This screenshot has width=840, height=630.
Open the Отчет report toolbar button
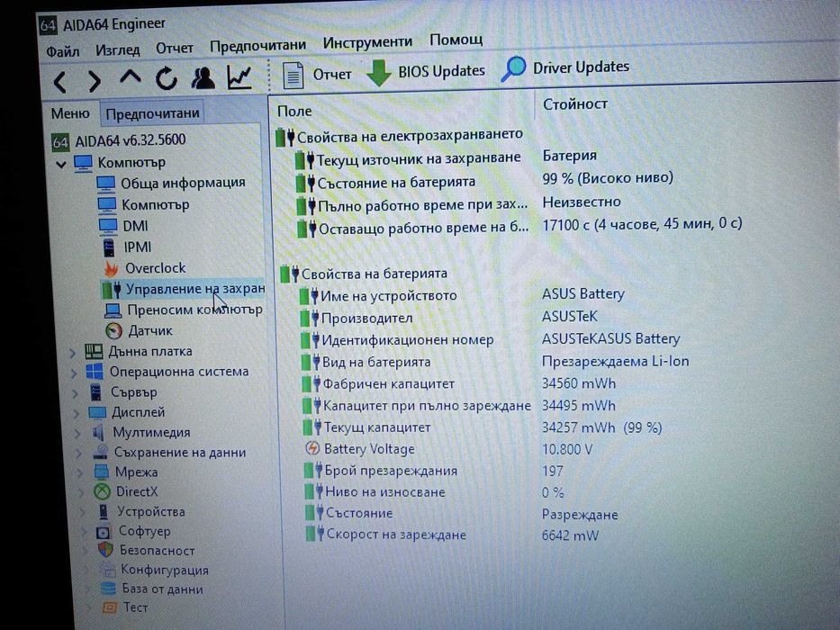tap(317, 75)
